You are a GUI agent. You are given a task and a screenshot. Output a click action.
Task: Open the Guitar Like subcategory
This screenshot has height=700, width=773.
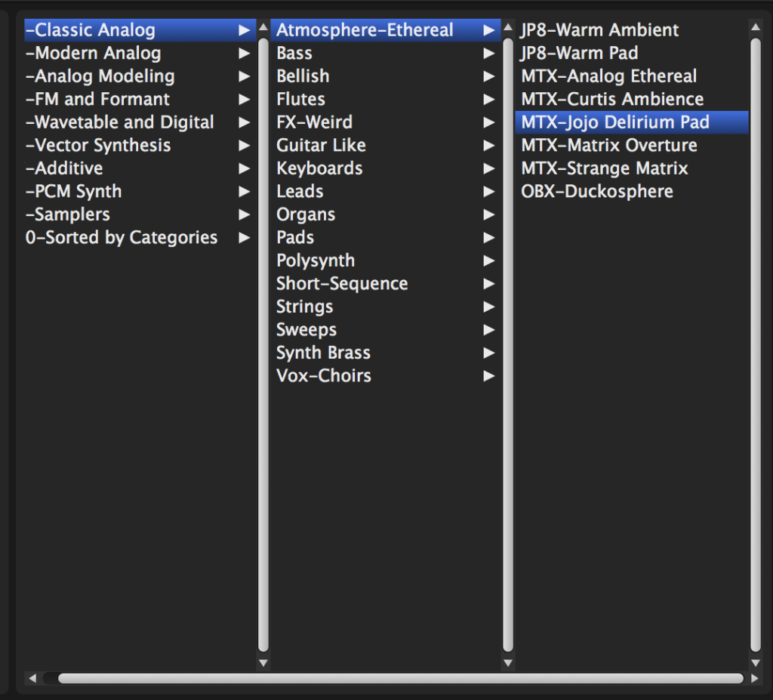click(386, 146)
